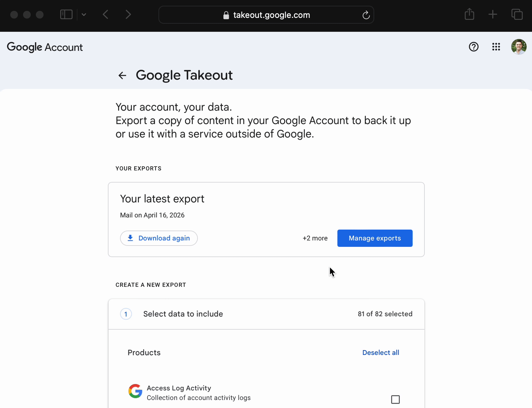Image resolution: width=532 pixels, height=408 pixels.
Task: Click the browser forward navigation arrow
Action: coord(128,14)
